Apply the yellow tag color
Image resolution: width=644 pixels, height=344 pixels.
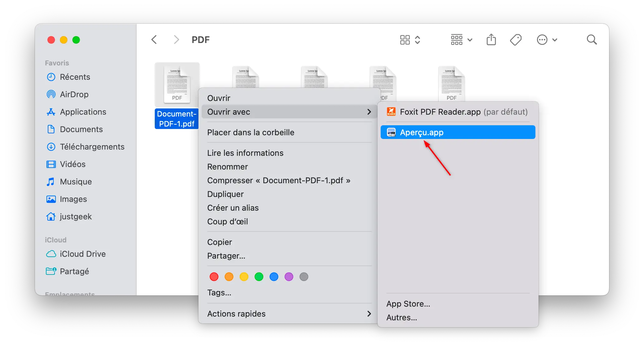[244, 277]
